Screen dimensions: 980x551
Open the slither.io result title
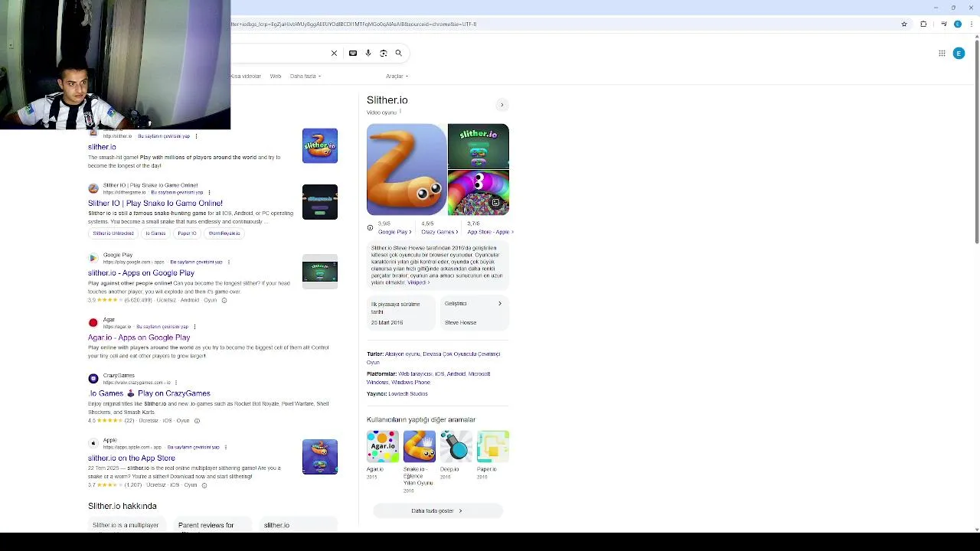(102, 147)
